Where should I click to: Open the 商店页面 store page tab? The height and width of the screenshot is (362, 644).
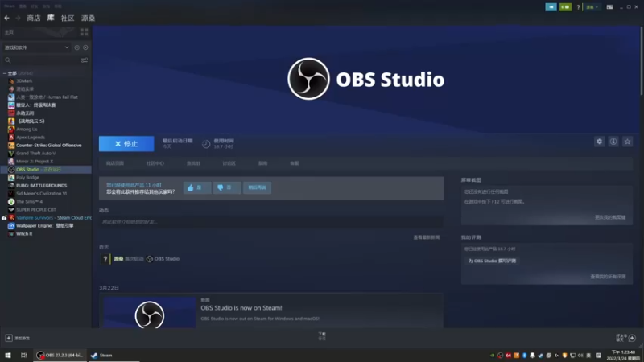pyautogui.click(x=114, y=163)
